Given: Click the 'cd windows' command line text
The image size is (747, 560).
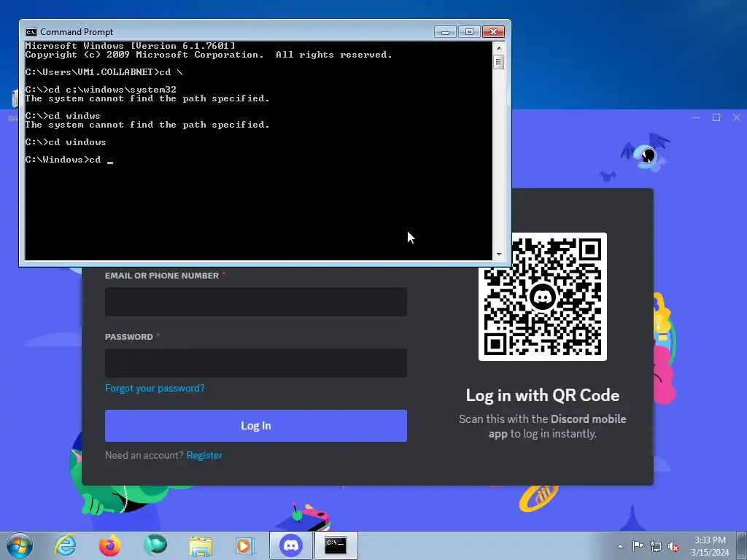Looking at the screenshot, I should tap(77, 142).
